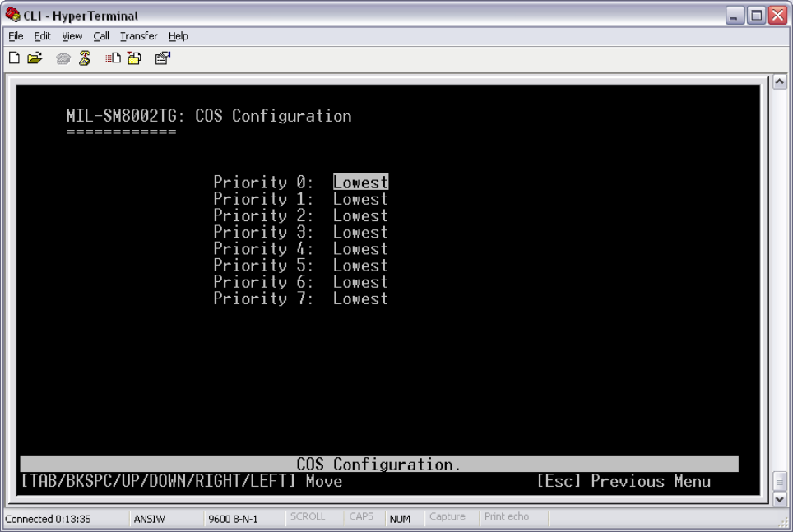Click the Priority 6 Lowest value
This screenshot has height=532, width=793.
(x=360, y=282)
